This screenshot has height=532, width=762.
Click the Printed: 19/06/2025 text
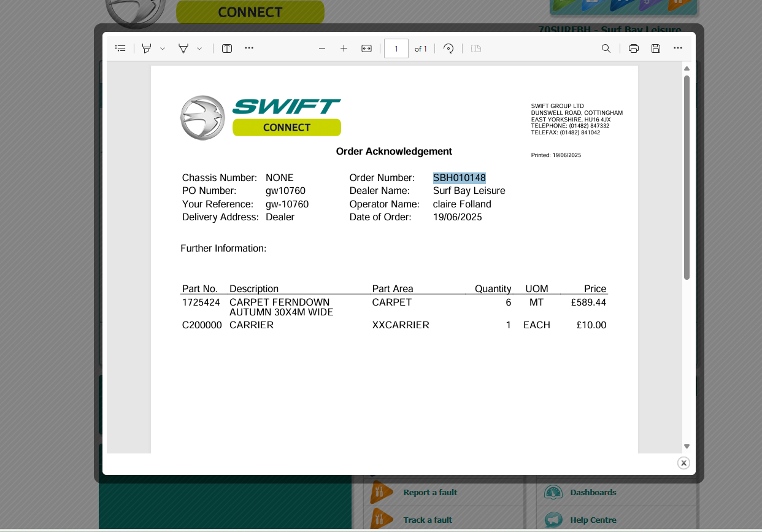(x=556, y=155)
